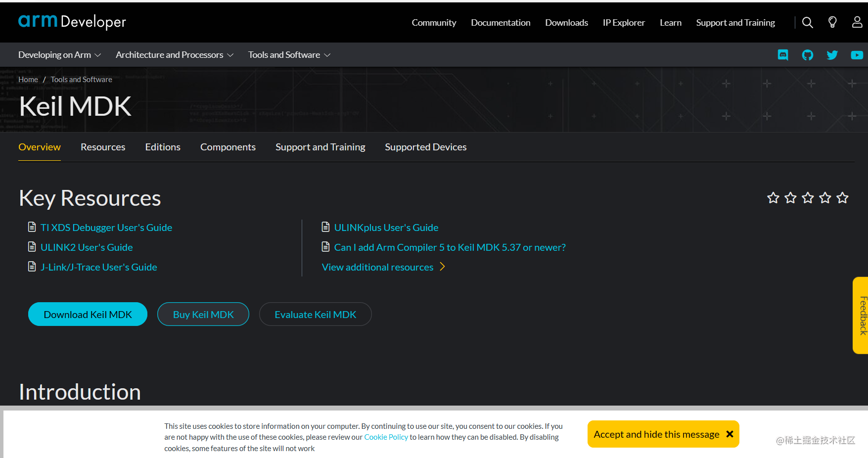The image size is (868, 458).
Task: Switch to the Resources tab
Action: (103, 147)
